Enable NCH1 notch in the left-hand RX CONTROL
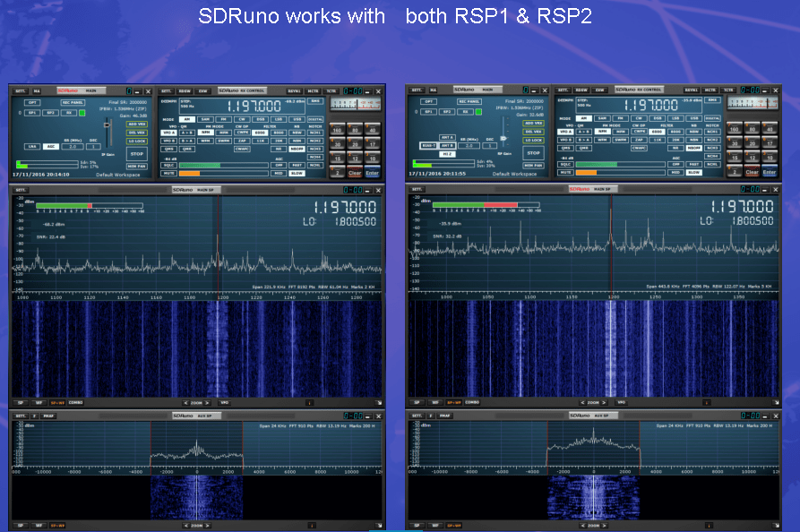800x532 pixels. click(315, 133)
